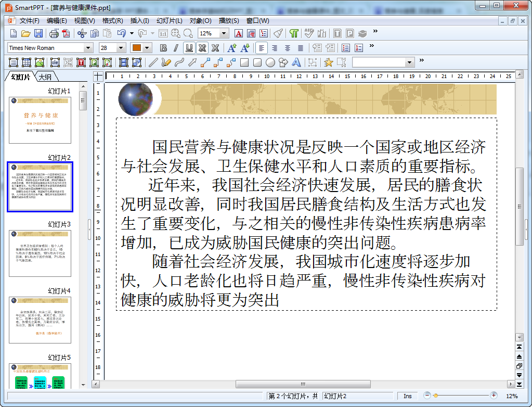Copy selection using the copy icon

pos(95,33)
